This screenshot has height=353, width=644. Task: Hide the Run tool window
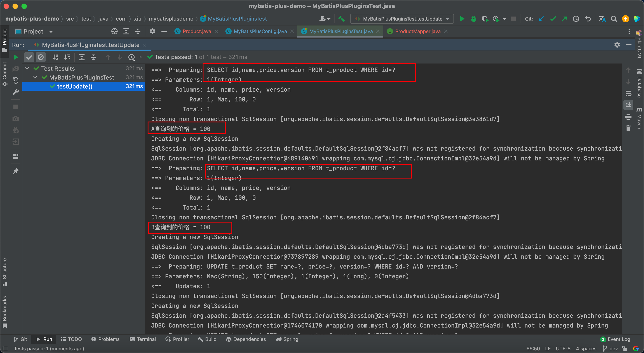(629, 45)
